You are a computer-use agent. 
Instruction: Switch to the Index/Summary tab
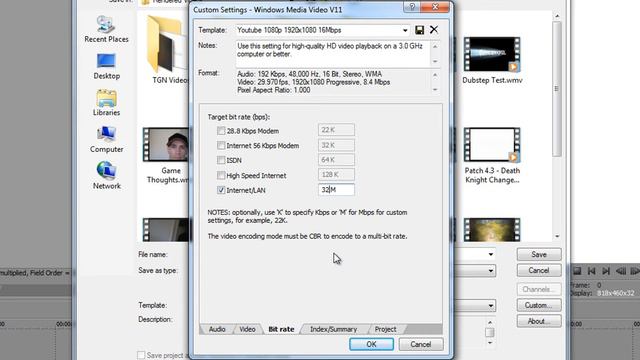333,329
